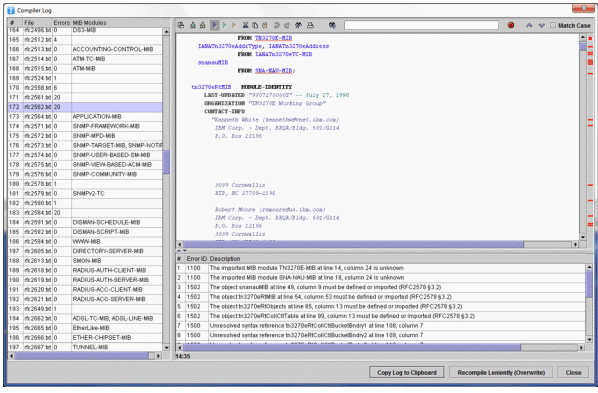Click the second toolbar icon, left of the blue play arrow
598x393 pixels.
tap(193, 25)
